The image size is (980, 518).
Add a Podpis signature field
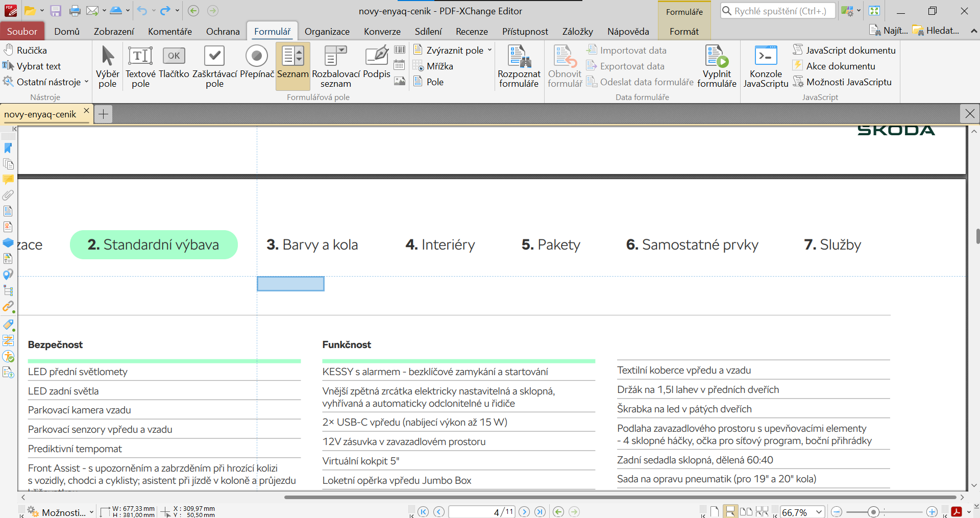pos(377,62)
